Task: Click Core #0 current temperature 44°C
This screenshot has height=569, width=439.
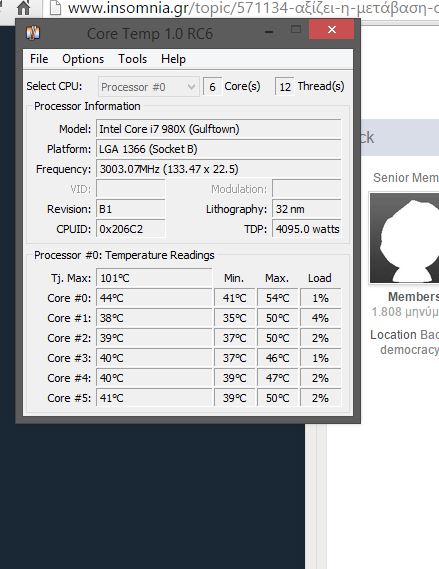Action: (154, 298)
